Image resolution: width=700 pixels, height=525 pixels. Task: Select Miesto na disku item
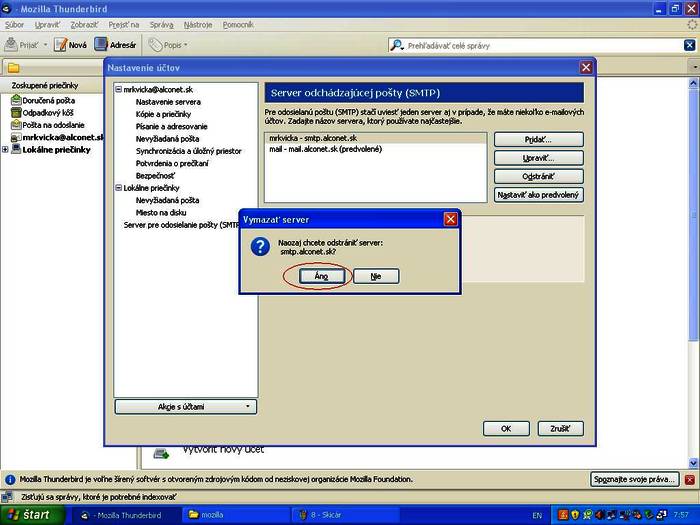point(161,212)
